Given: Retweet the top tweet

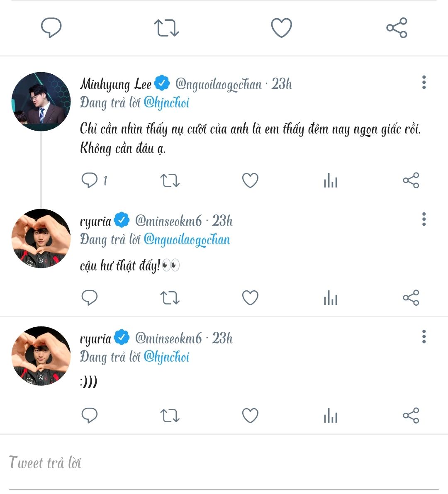Looking at the screenshot, I should point(166,28).
